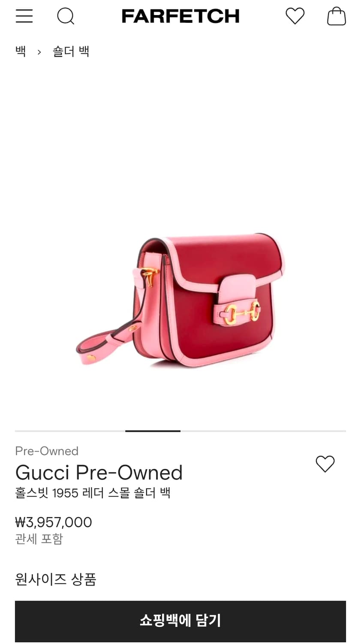Tap the 관세 포함 note

[x=39, y=539]
